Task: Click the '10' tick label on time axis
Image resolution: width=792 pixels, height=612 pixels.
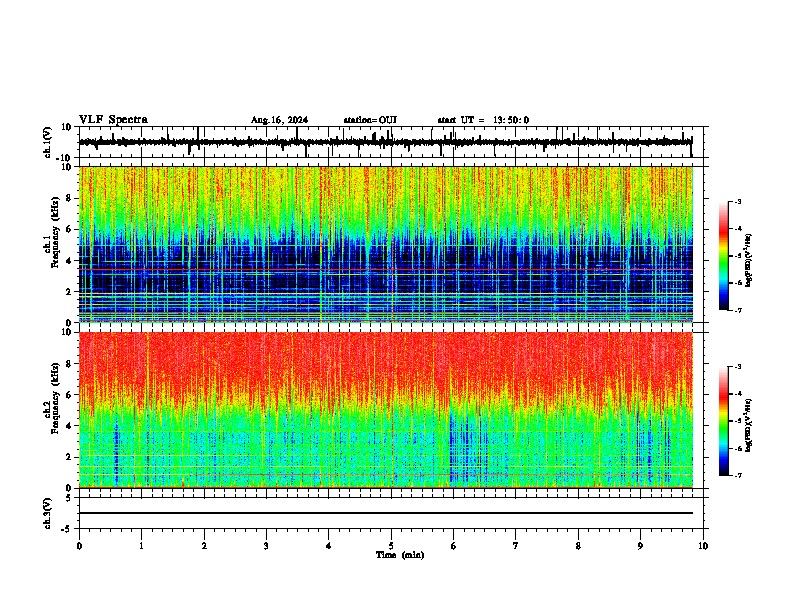Action: pos(703,546)
